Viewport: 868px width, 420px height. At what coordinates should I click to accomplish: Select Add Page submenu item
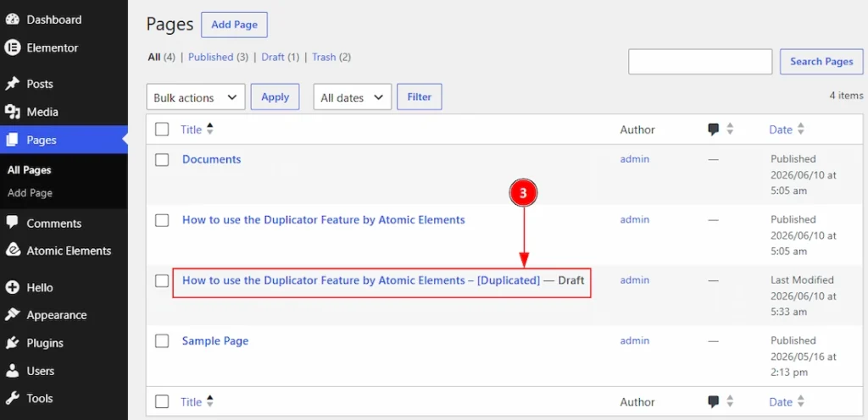pyautogui.click(x=30, y=193)
